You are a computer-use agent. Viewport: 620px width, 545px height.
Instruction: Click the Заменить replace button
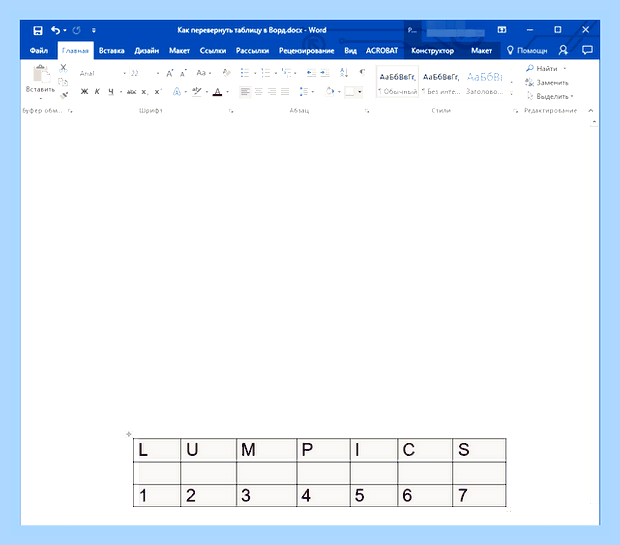coord(547,83)
